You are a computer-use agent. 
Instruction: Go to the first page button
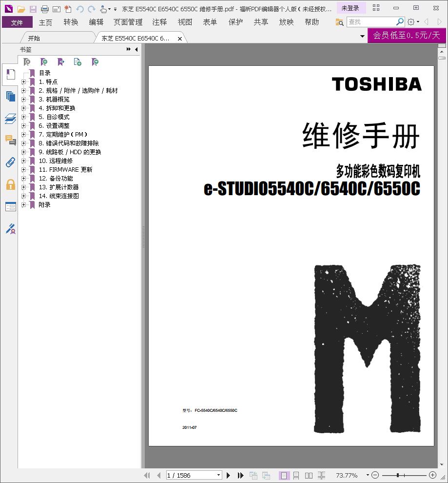[147, 475]
